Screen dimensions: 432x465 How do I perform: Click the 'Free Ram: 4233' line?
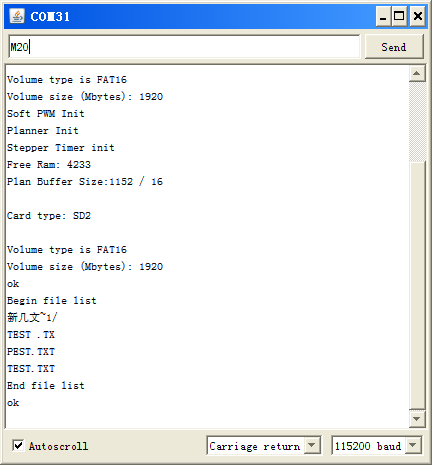49,165
